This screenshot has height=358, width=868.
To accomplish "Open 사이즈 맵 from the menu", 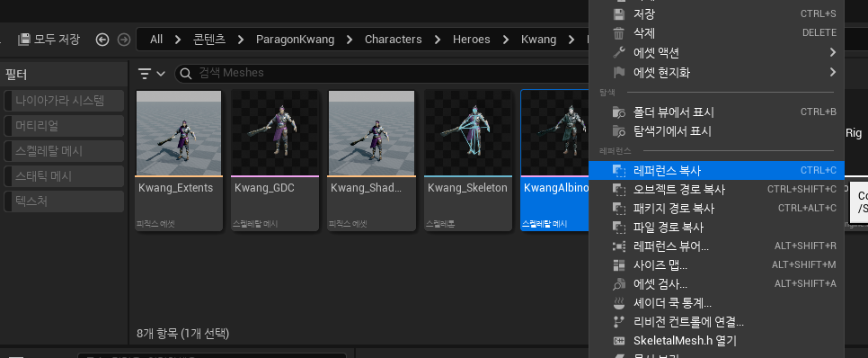I will click(716, 264).
